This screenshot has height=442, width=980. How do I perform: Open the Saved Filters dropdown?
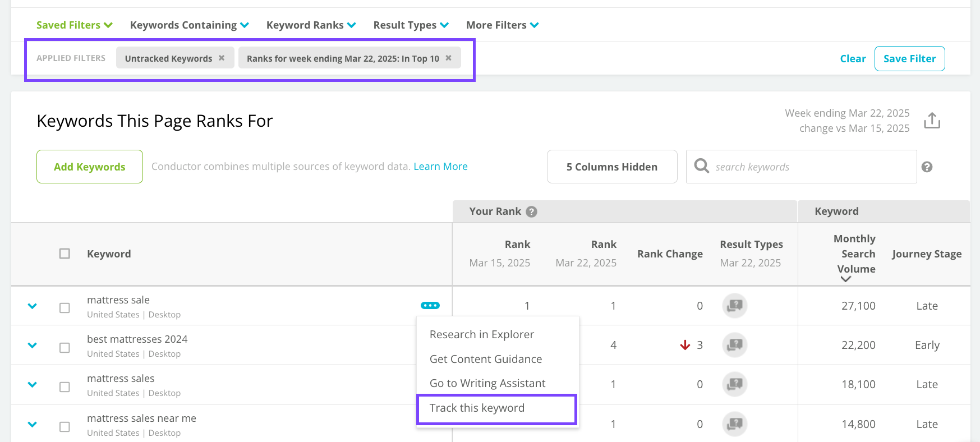(x=74, y=25)
